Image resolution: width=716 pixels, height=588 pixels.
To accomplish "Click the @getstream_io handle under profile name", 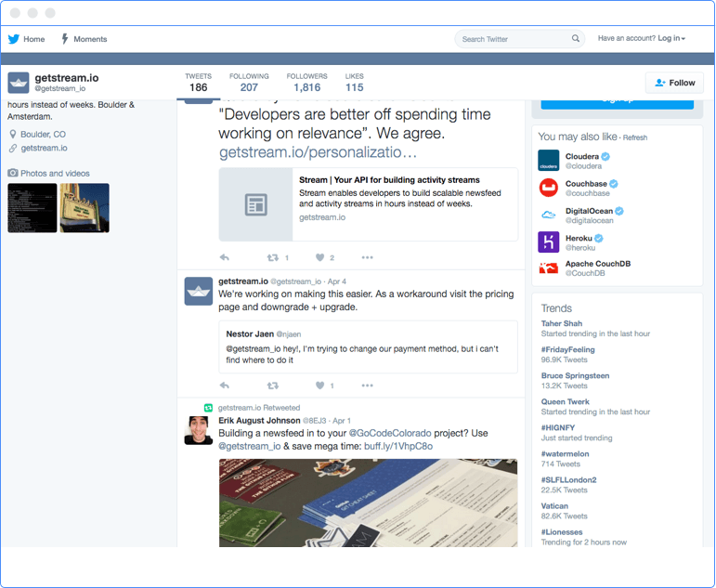I will (x=60, y=88).
